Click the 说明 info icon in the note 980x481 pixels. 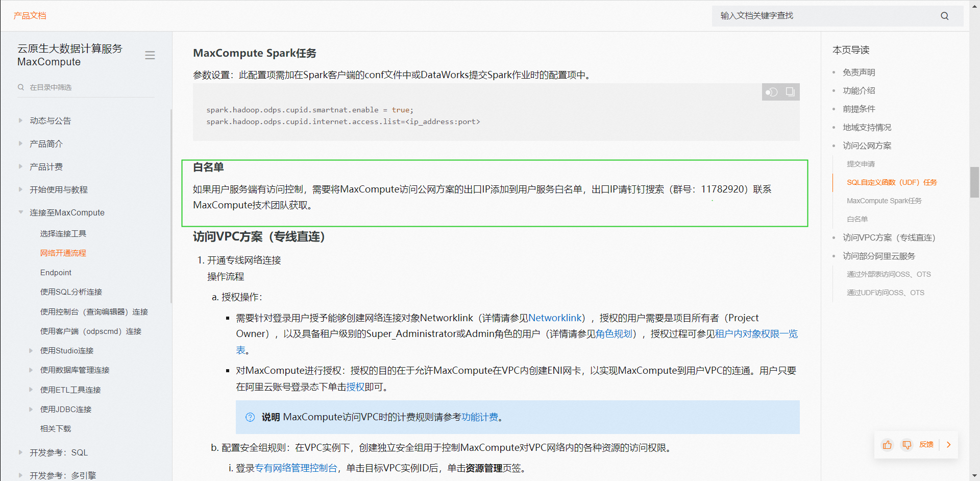click(x=250, y=417)
